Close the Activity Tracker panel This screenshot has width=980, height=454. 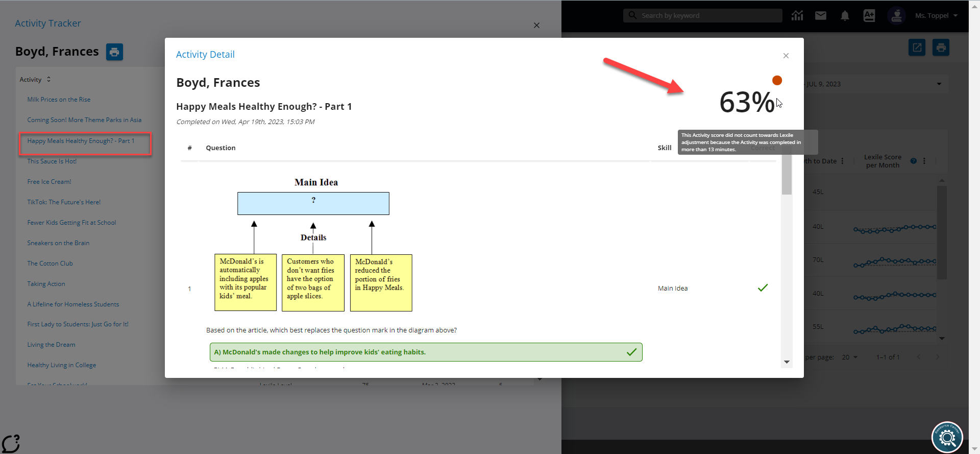pos(536,25)
